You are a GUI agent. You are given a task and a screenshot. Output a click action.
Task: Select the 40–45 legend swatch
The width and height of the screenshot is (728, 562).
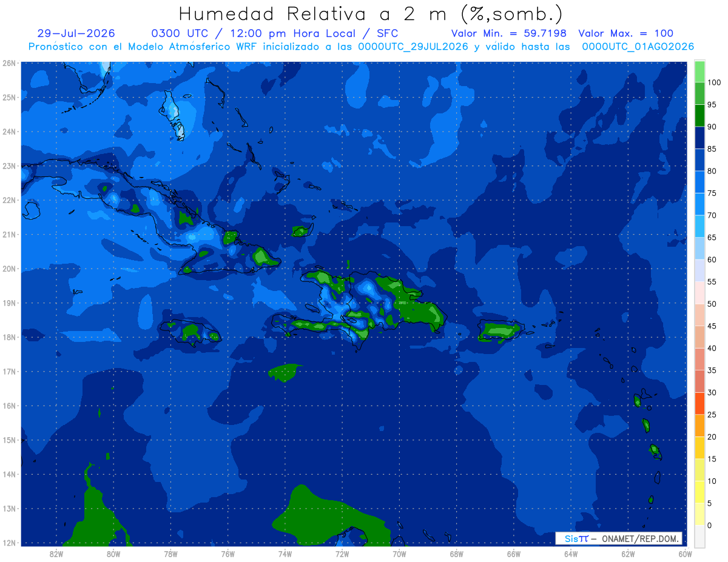click(x=699, y=336)
